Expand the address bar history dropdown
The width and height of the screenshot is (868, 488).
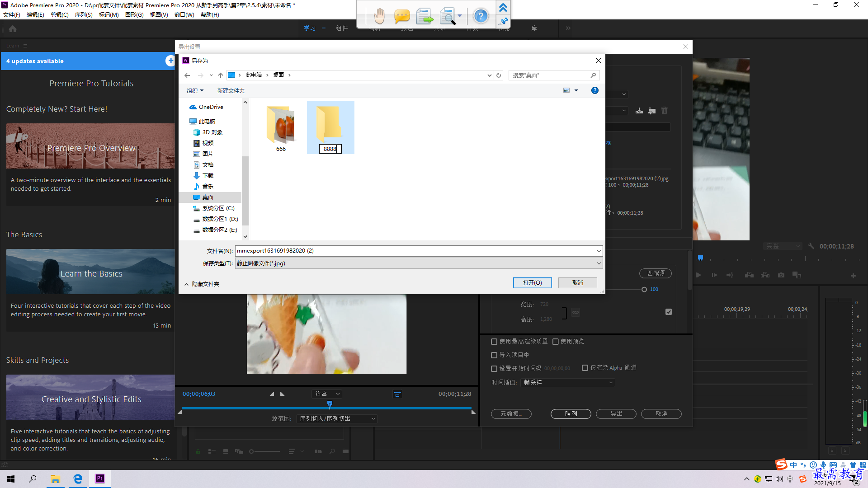pos(489,75)
